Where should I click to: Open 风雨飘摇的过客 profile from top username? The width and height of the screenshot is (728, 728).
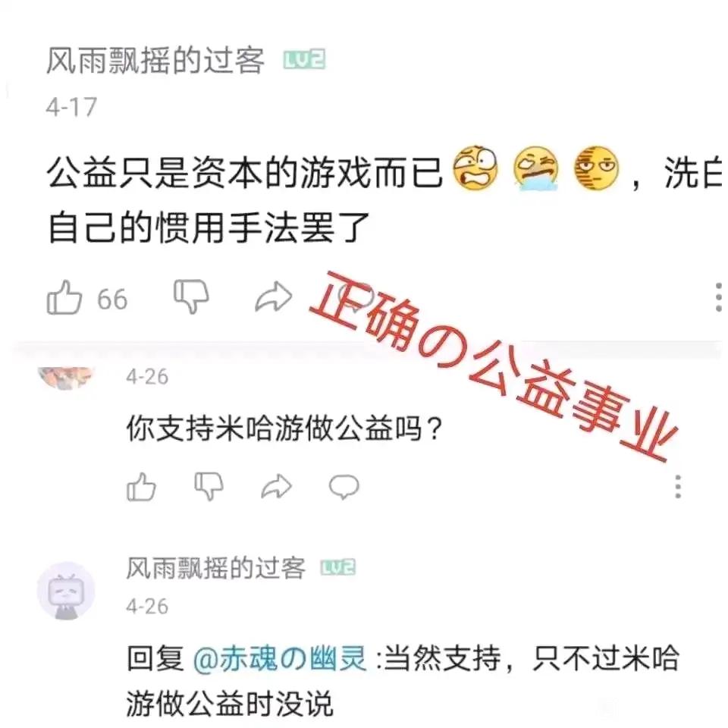[155, 61]
